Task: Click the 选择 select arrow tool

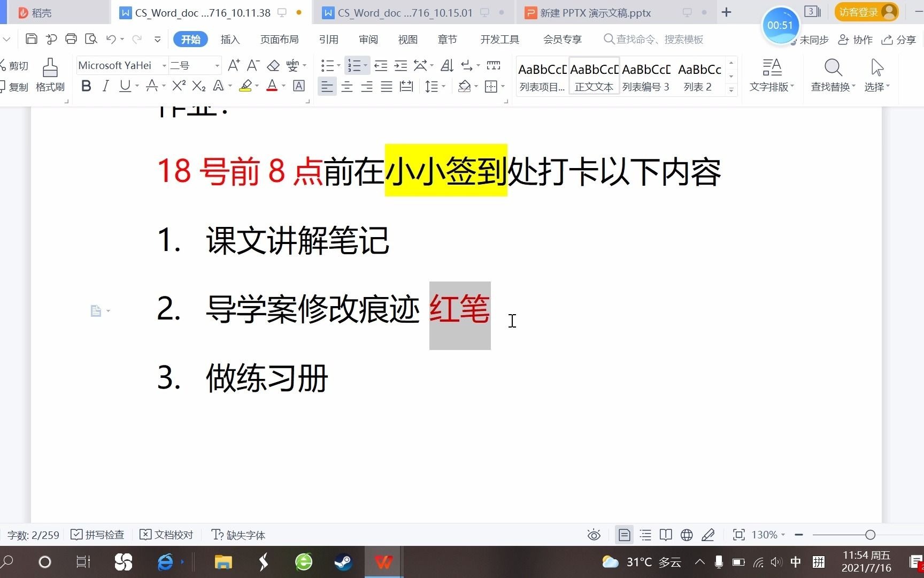Action: [x=877, y=75]
